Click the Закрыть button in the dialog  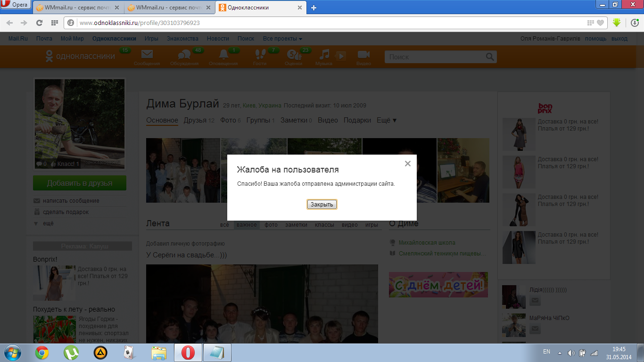click(322, 204)
